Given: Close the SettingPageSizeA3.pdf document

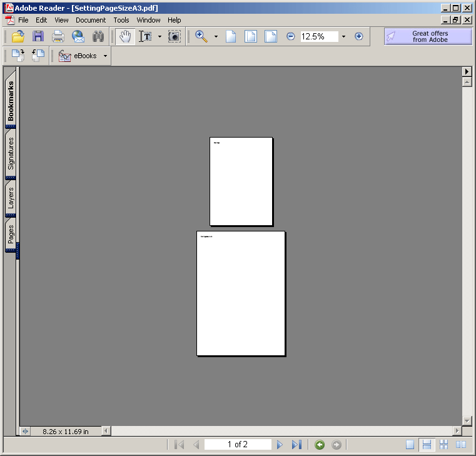Looking at the screenshot, I should click(467, 20).
